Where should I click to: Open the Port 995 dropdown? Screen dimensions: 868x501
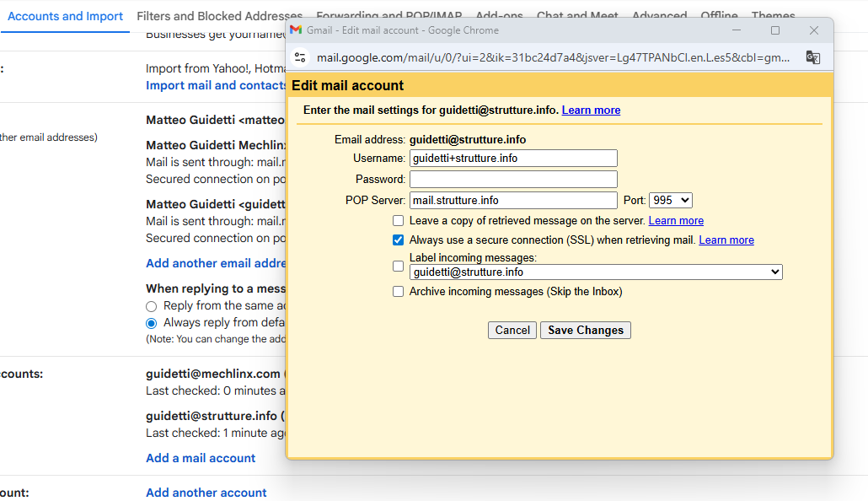tap(671, 201)
